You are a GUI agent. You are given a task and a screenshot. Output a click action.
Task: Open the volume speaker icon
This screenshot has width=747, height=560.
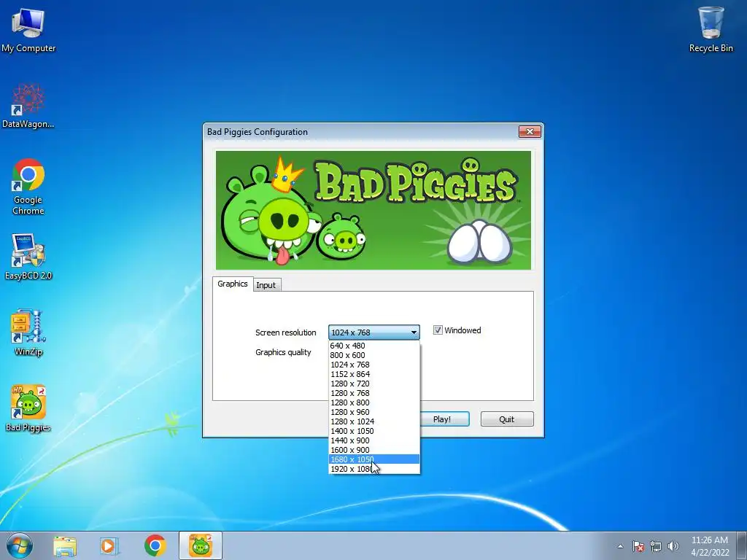[x=673, y=546]
